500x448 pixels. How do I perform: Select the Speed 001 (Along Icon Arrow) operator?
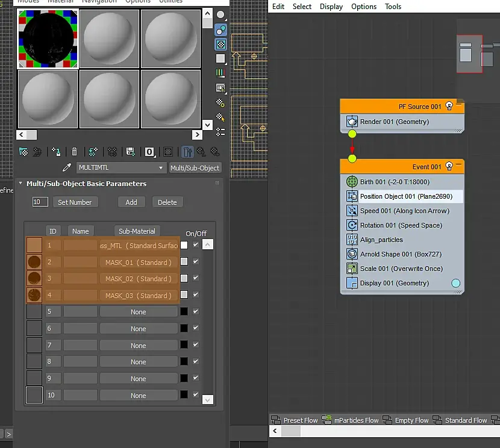[x=404, y=211]
